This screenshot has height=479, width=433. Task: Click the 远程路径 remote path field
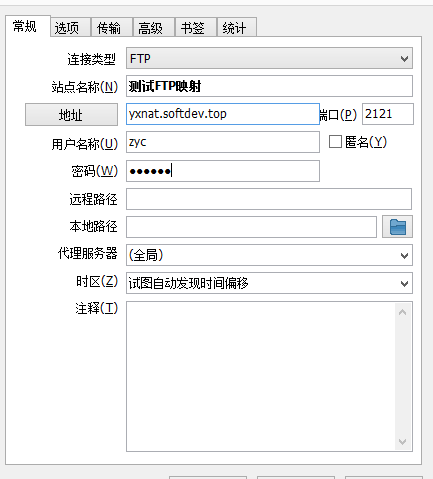(x=269, y=199)
